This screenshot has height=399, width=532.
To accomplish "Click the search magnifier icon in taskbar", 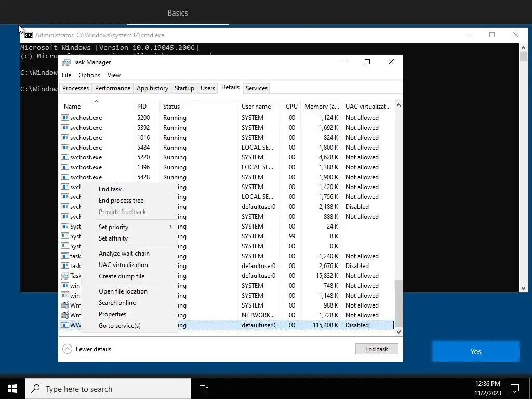I will point(36,389).
